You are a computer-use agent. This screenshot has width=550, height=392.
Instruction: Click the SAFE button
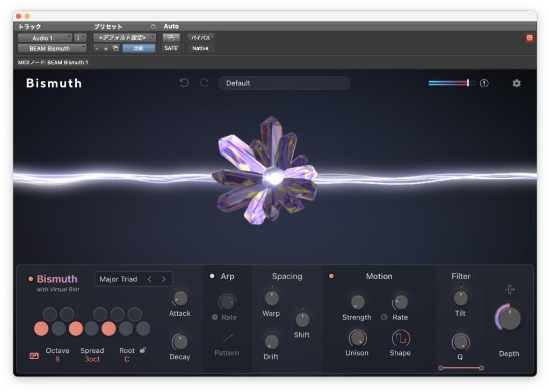click(171, 48)
